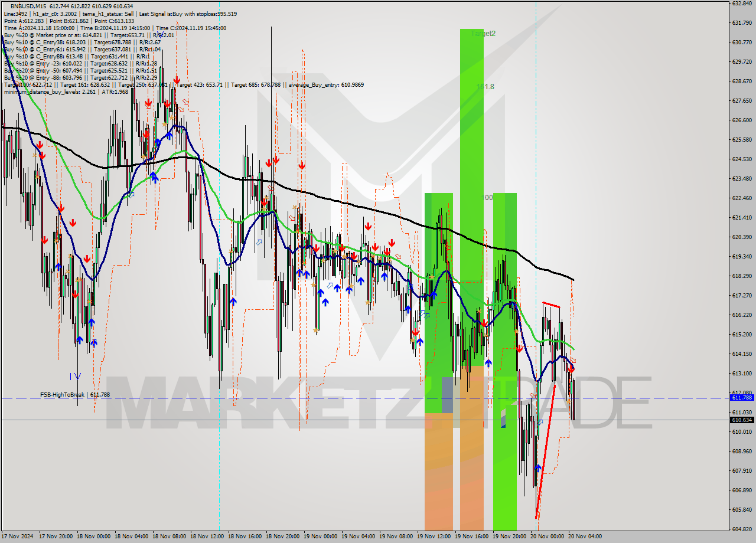Click the 'average_Buy_entry: 610.9869' text
This screenshot has width=756, height=543.
(326, 84)
